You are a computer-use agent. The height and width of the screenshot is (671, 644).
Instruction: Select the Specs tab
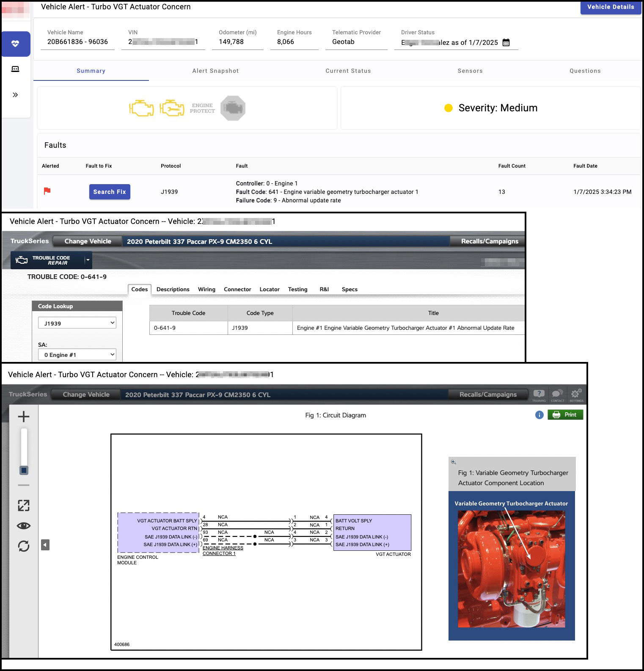click(350, 290)
